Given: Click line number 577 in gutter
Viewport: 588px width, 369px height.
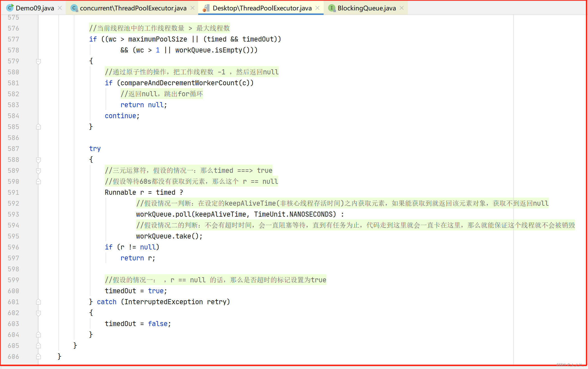Looking at the screenshot, I should tap(13, 39).
